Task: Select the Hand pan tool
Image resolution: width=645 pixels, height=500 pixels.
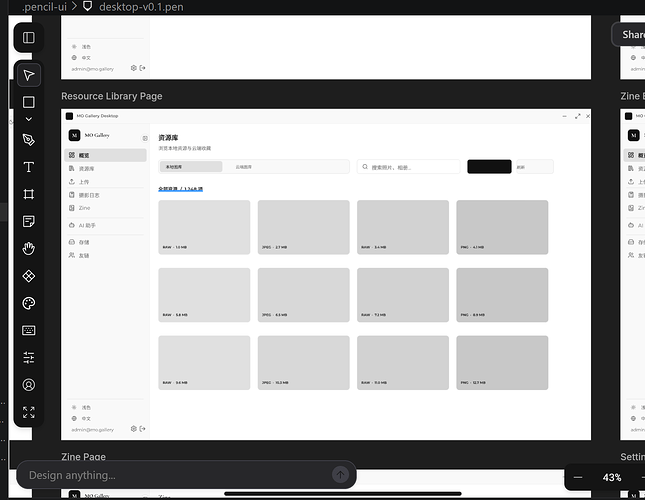Action: tap(28, 248)
